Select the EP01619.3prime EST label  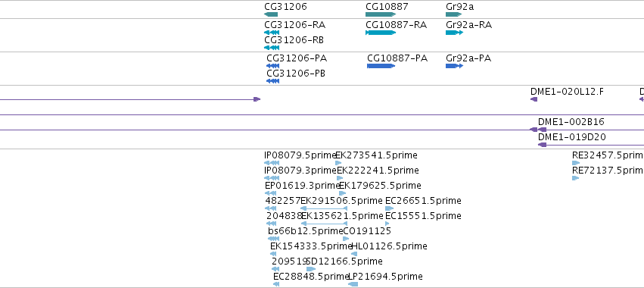(302, 186)
